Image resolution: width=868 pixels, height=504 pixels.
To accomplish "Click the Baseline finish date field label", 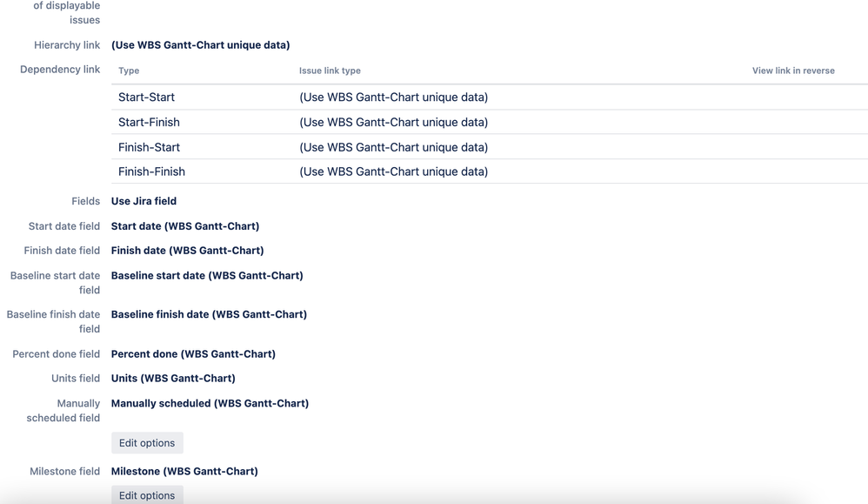I will 53,321.
